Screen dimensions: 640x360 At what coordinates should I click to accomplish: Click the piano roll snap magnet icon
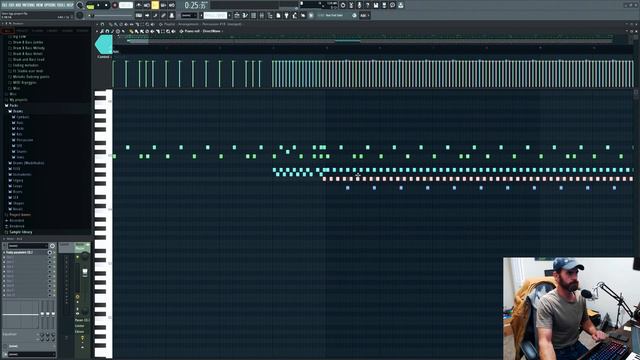click(x=107, y=31)
